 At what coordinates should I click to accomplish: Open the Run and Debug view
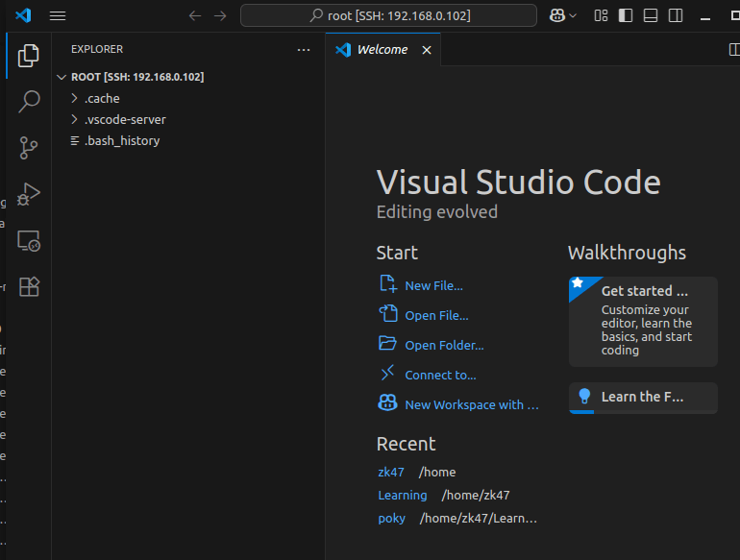(x=29, y=194)
